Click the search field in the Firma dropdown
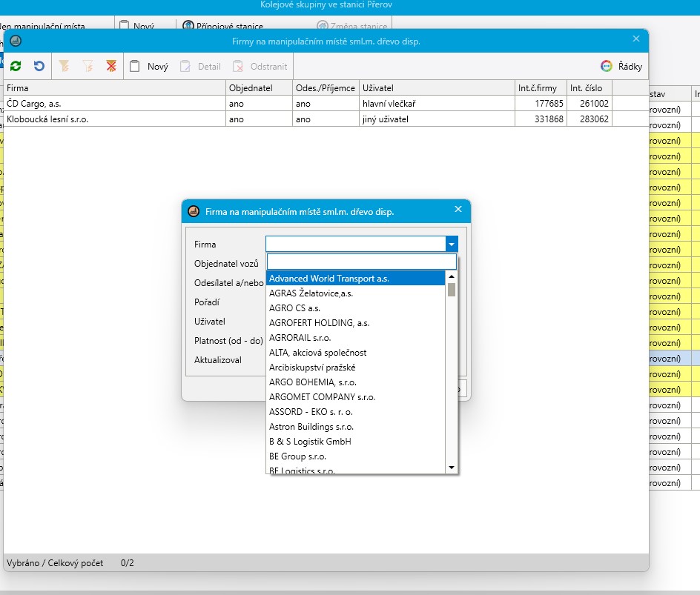Image resolution: width=700 pixels, height=595 pixels. (x=361, y=262)
